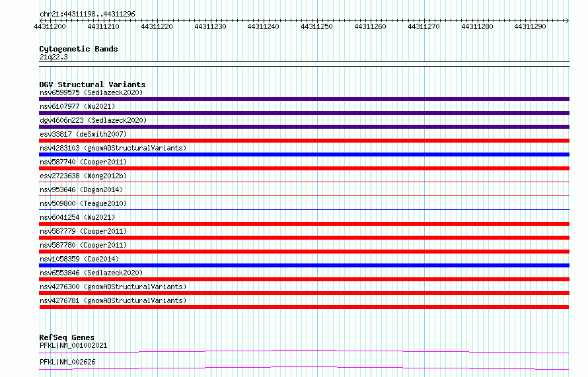Select nsv587740 (Cooper2011) variant label
This screenshot has height=377, width=588.
[83, 162]
